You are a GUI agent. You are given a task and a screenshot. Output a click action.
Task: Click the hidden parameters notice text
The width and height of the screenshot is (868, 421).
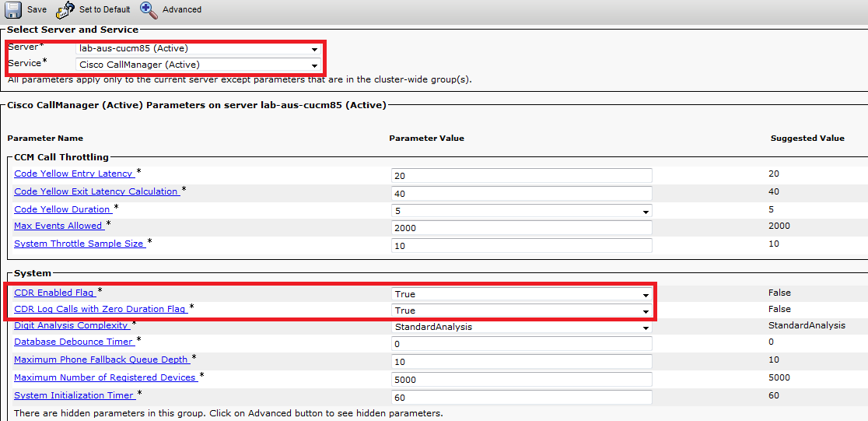(x=229, y=412)
